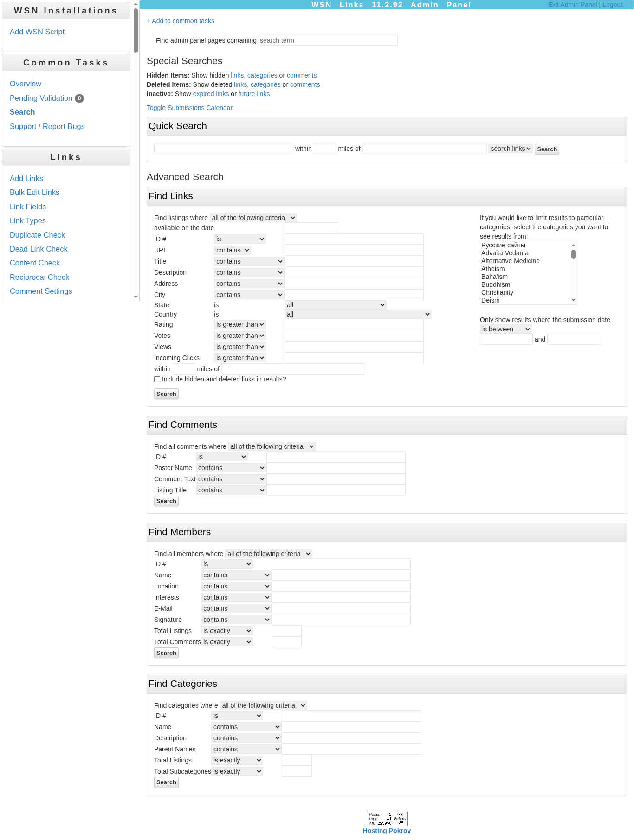634x840 pixels.
Task: Click the Pending Validation count badge
Action: coord(79,98)
